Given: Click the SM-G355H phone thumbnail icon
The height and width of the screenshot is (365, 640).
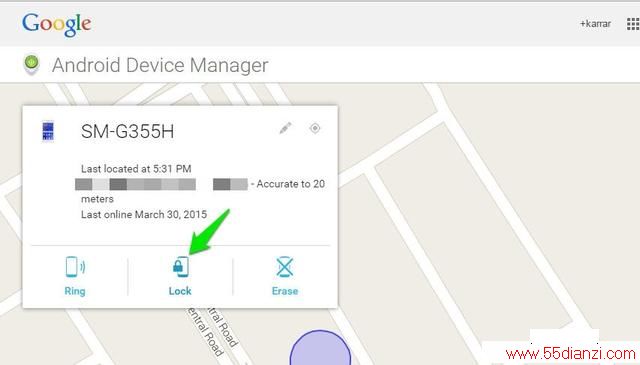Looking at the screenshot, I should click(48, 131).
